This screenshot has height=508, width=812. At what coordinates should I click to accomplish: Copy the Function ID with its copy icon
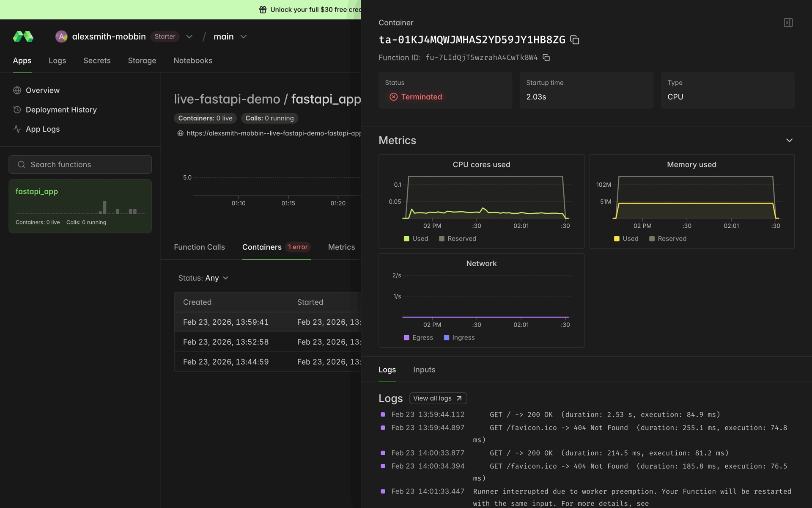[546, 58]
